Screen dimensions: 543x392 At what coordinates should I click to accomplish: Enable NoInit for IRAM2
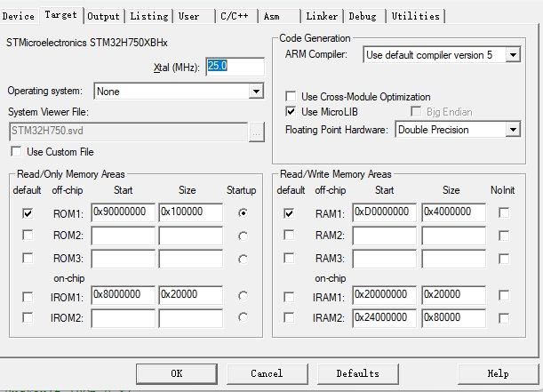coord(504,318)
